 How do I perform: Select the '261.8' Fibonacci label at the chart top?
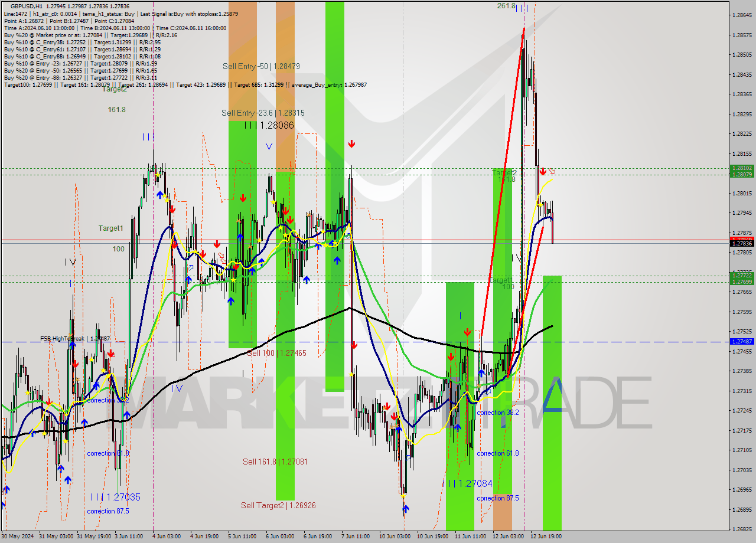[506, 5]
